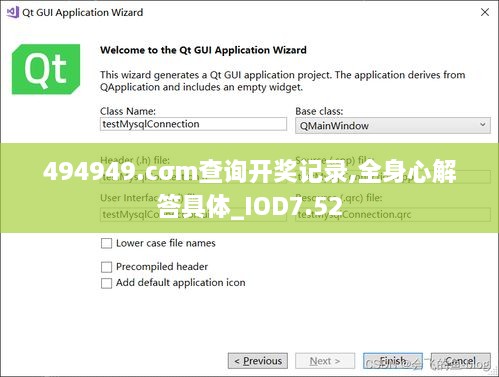Click the Resource (.qrc) file field
This screenshot has height=377, width=499.
click(393, 214)
